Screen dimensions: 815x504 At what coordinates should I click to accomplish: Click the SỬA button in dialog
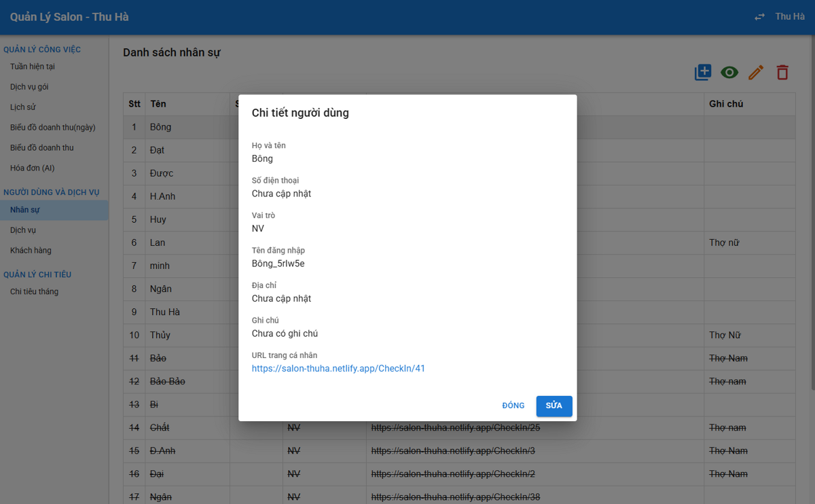(554, 406)
